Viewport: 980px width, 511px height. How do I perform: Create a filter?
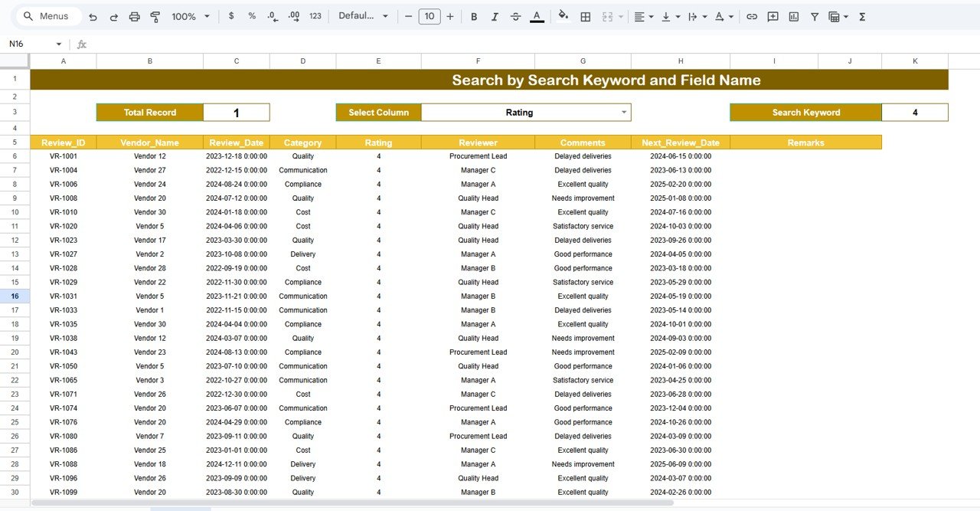coord(814,15)
